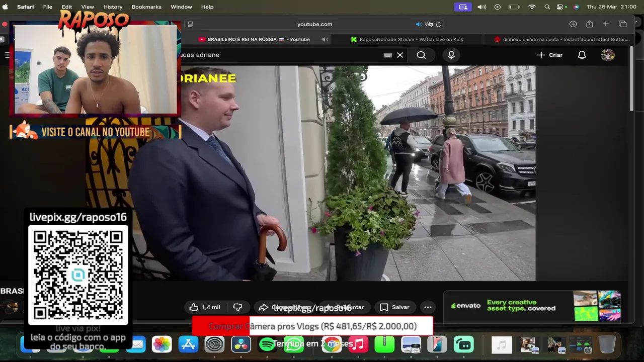644x362 pixels.
Task: Open the View menu
Action: pyautogui.click(x=88, y=7)
